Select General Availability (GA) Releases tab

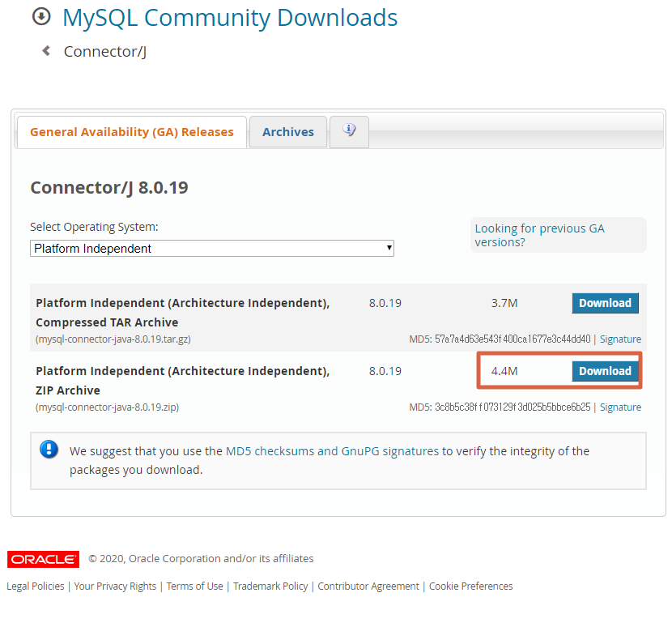[x=132, y=132]
